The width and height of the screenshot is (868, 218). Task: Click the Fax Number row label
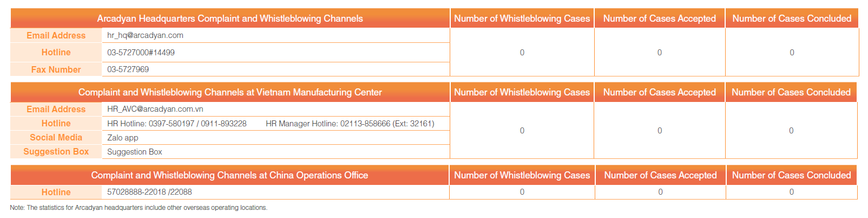56,69
